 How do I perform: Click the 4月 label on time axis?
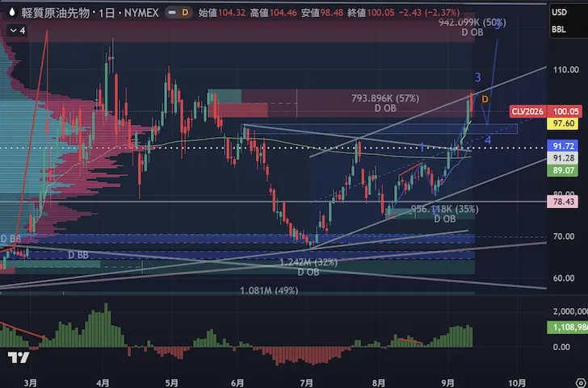click(103, 382)
